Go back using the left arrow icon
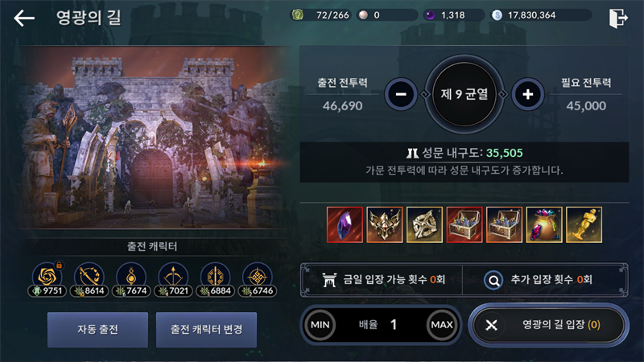This screenshot has height=362, width=644. 24,18
